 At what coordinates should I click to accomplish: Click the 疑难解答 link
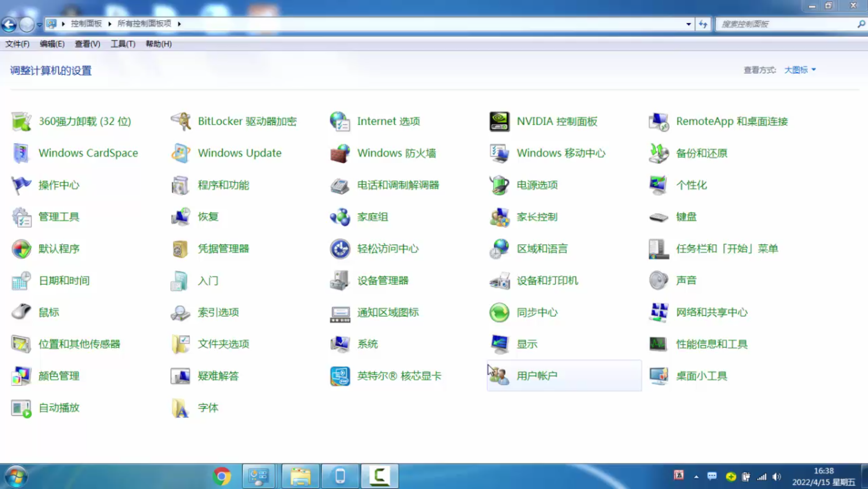218,376
